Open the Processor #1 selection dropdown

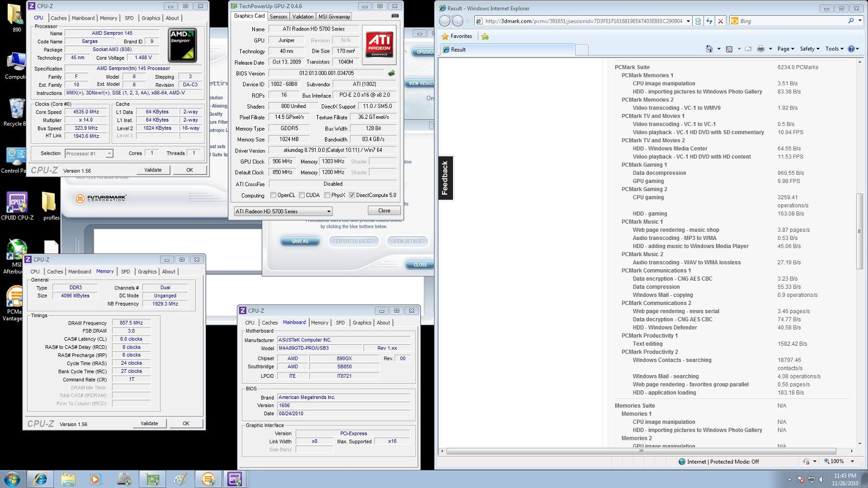click(x=89, y=154)
